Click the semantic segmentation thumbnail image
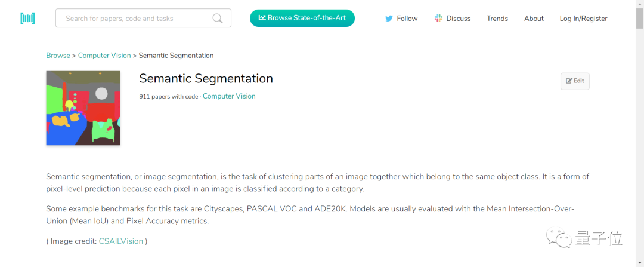Image resolution: width=644 pixels, height=267 pixels. click(83, 108)
